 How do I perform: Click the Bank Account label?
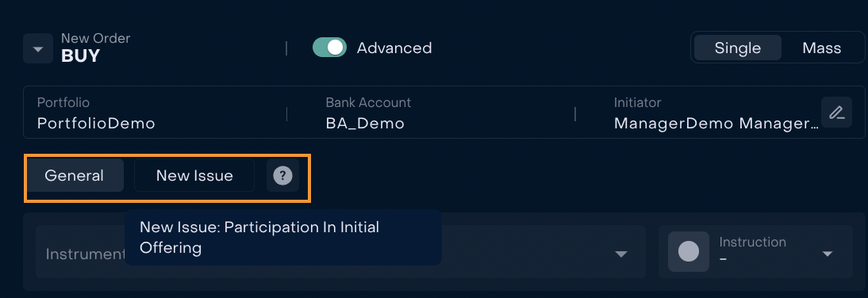[368, 102]
